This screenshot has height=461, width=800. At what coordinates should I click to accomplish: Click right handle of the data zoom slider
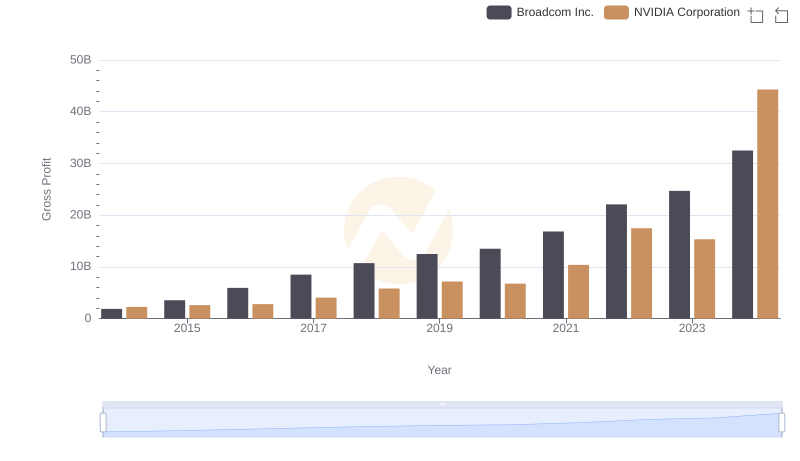click(782, 423)
